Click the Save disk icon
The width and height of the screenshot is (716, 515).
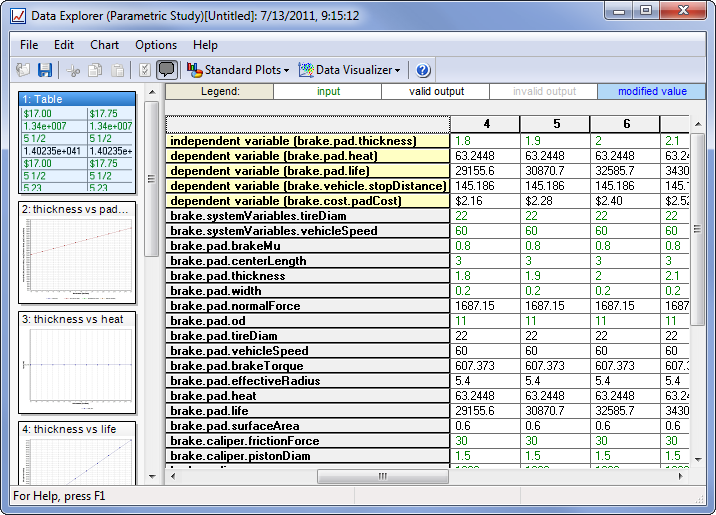point(45,70)
